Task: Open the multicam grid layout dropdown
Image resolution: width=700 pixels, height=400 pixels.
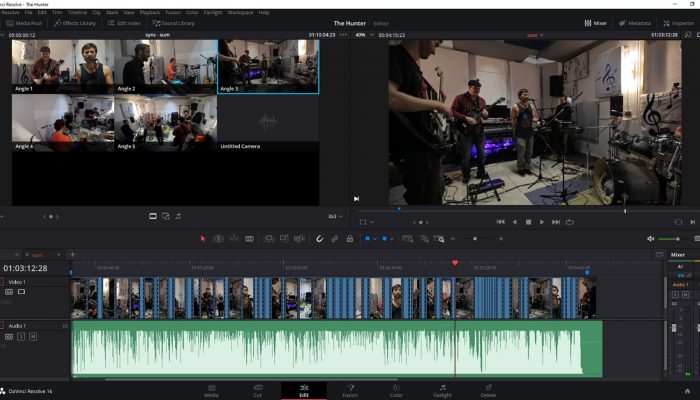Action: click(335, 217)
